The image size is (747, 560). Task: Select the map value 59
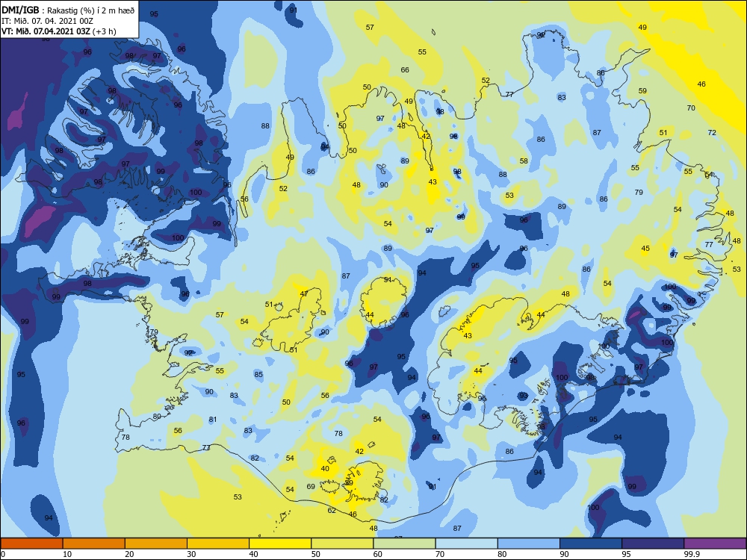[x=642, y=91]
